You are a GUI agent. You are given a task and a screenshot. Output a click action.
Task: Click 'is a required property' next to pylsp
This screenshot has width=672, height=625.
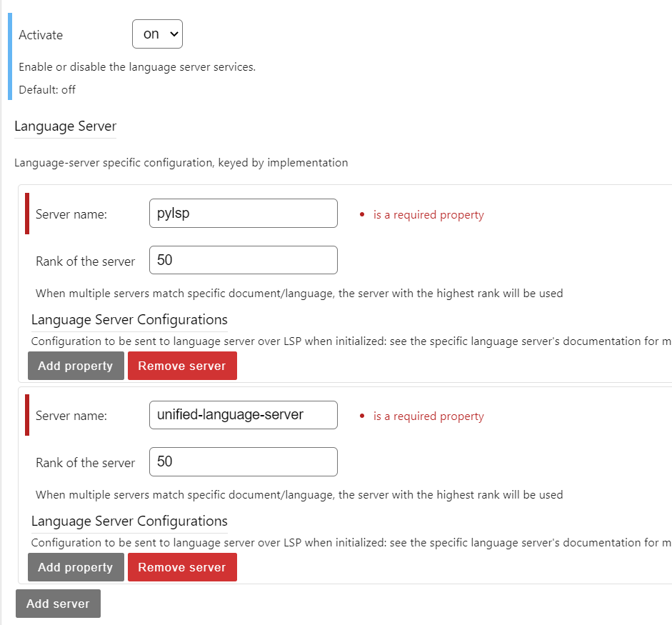428,214
